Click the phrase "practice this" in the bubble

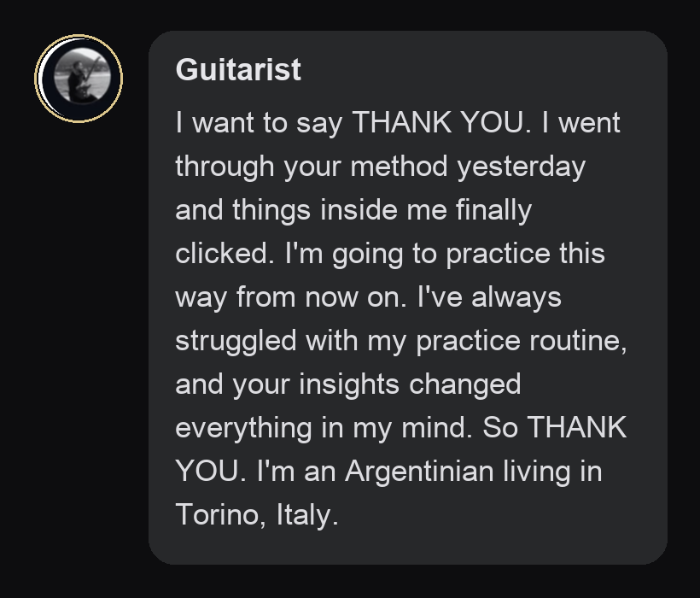(x=526, y=254)
